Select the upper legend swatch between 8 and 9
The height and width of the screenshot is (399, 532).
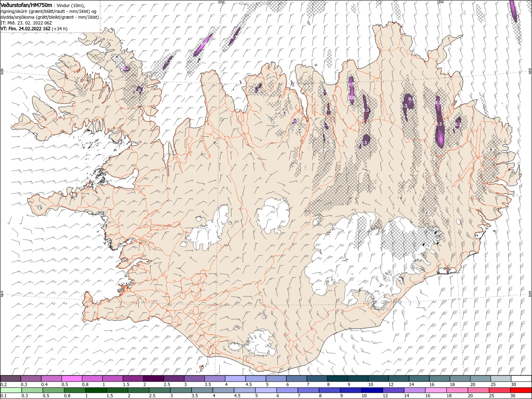(x=337, y=378)
